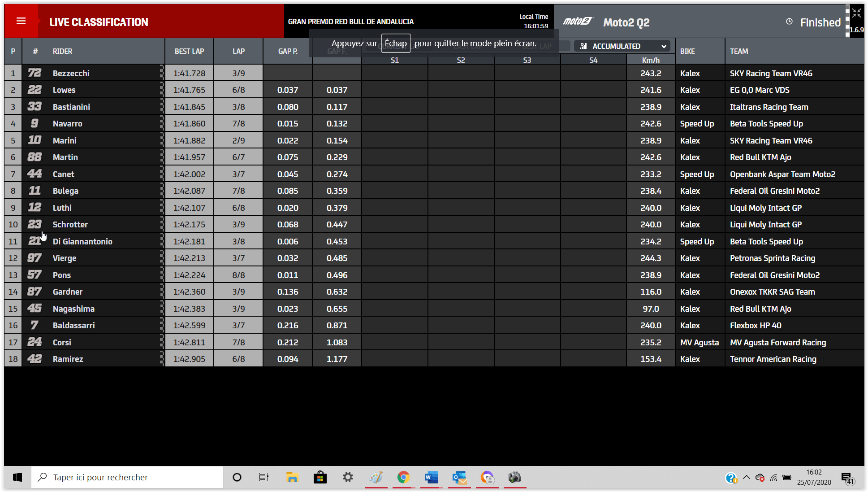Open Microsoft Store from taskbar
Viewport: 868px width, 492px height.
(320, 477)
